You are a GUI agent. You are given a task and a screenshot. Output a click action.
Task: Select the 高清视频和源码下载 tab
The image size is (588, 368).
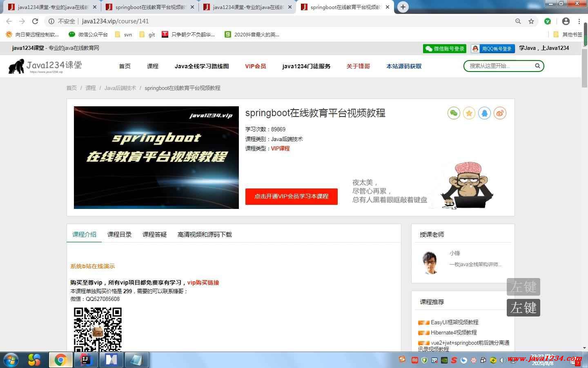point(205,234)
